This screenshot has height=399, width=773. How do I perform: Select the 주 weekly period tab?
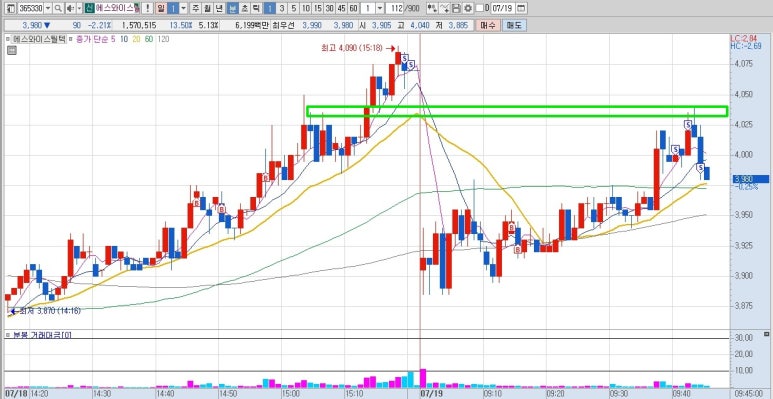pyautogui.click(x=196, y=8)
